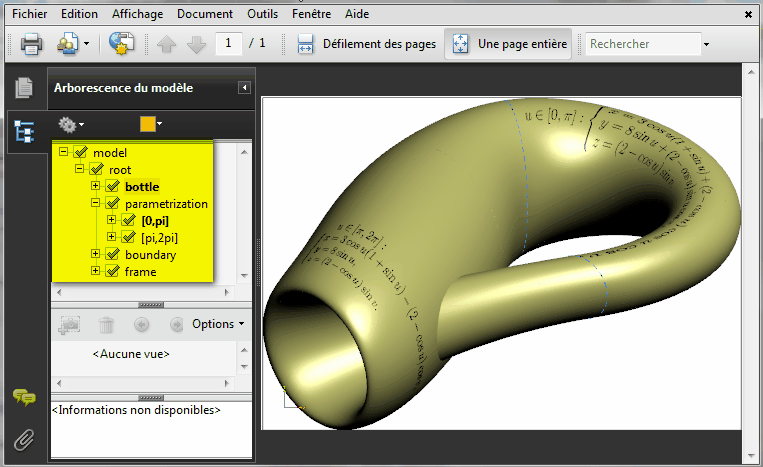Click the yellow highlight color swatch

(x=148, y=124)
